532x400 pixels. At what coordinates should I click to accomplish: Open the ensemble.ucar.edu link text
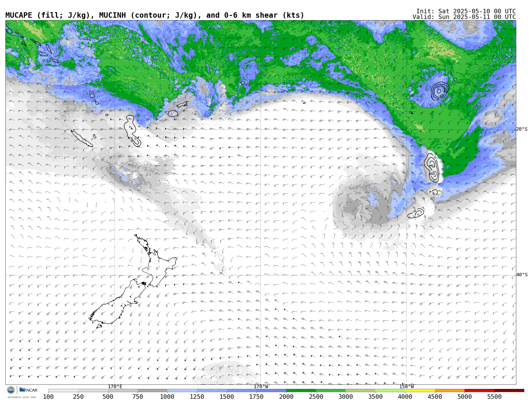coord(22,397)
